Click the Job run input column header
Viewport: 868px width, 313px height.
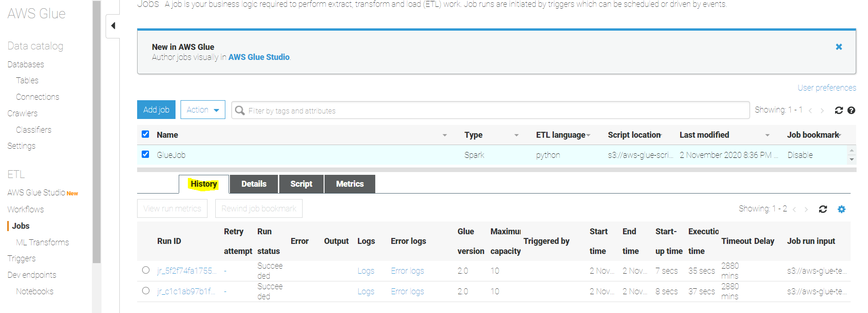pyautogui.click(x=811, y=241)
